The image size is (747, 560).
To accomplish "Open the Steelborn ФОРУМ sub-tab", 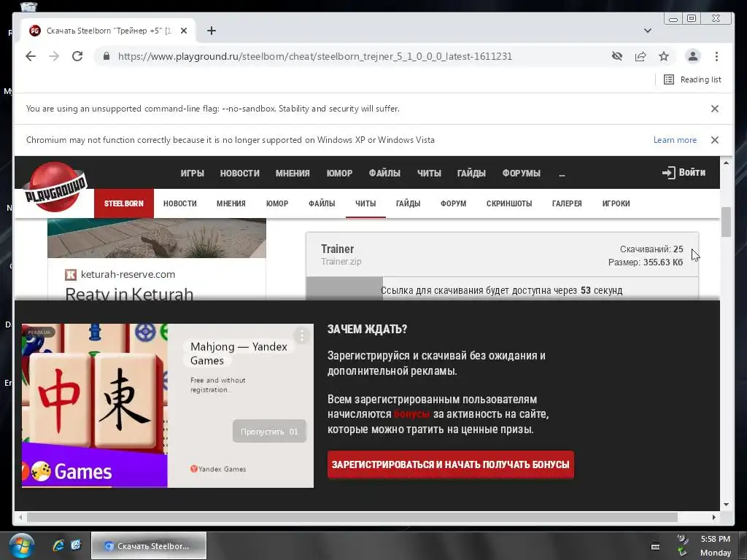I will point(454,203).
